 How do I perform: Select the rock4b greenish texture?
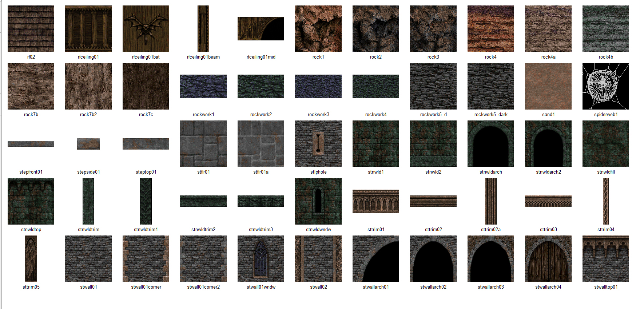(x=606, y=29)
